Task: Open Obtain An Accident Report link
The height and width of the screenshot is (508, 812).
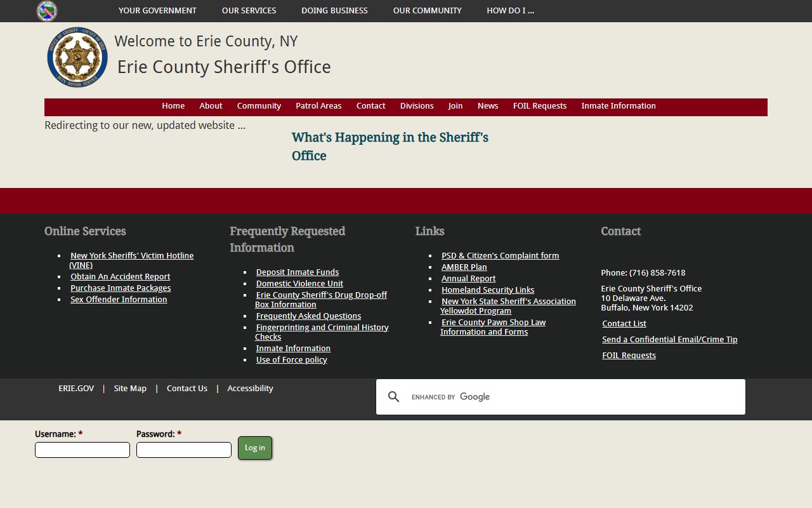Action: pos(121,277)
